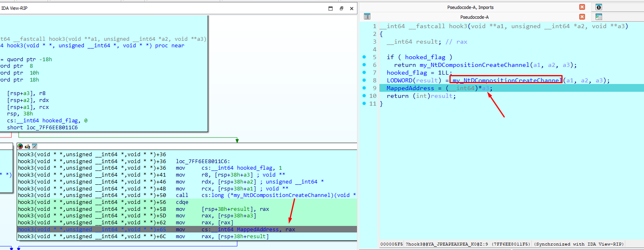Click line number 1 in pseudocode gutter

click(375, 26)
